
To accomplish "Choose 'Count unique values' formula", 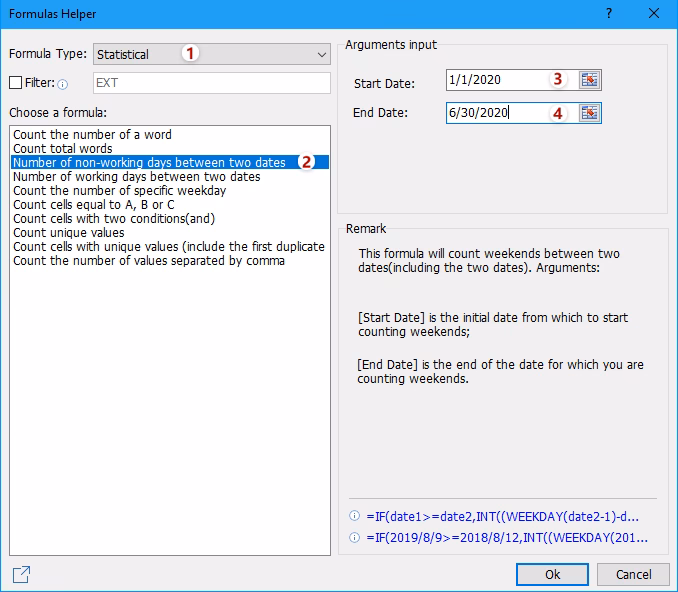I will [69, 232].
